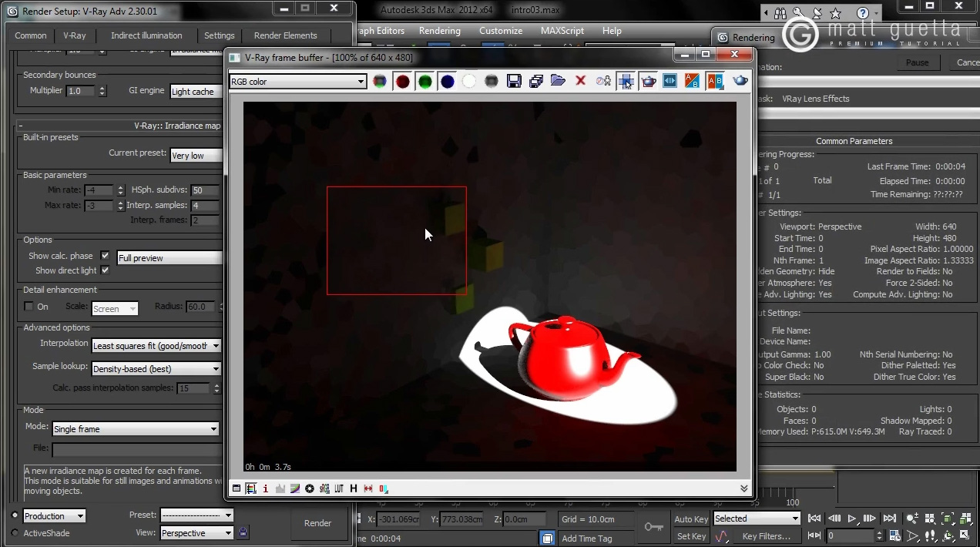Click the Pause button in Rendering dialog

(917, 62)
